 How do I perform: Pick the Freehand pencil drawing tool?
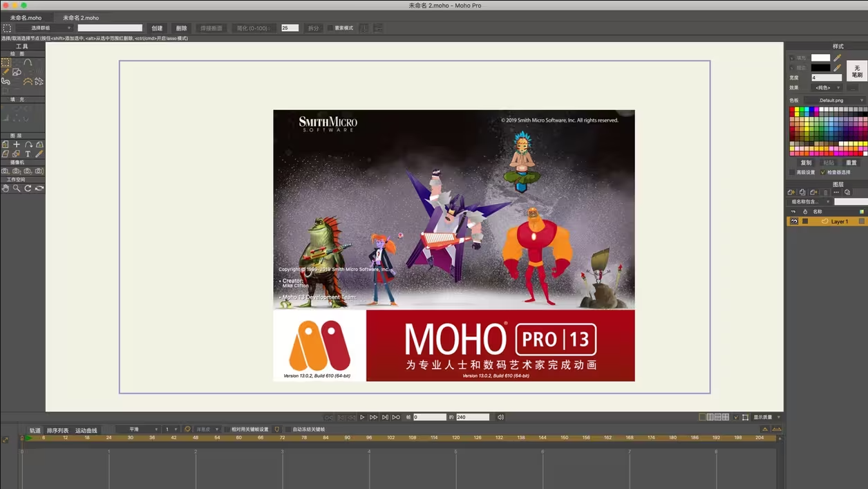[x=6, y=72]
